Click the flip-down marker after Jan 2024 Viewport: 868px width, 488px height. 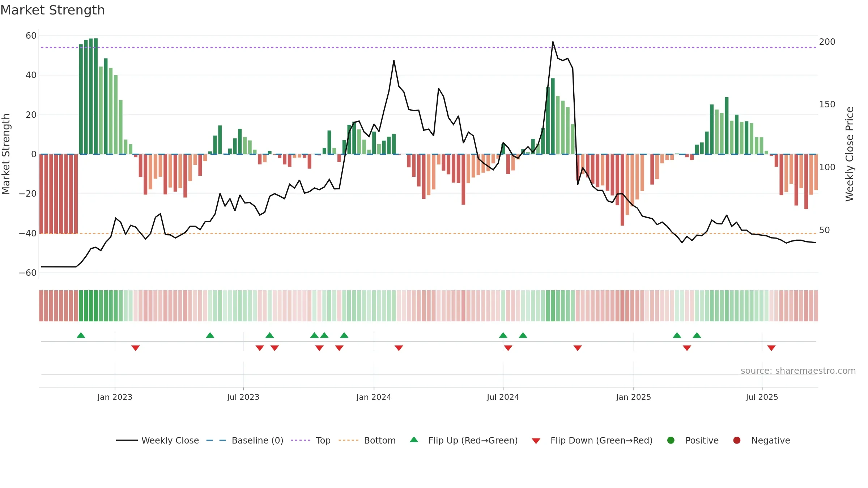click(x=399, y=348)
